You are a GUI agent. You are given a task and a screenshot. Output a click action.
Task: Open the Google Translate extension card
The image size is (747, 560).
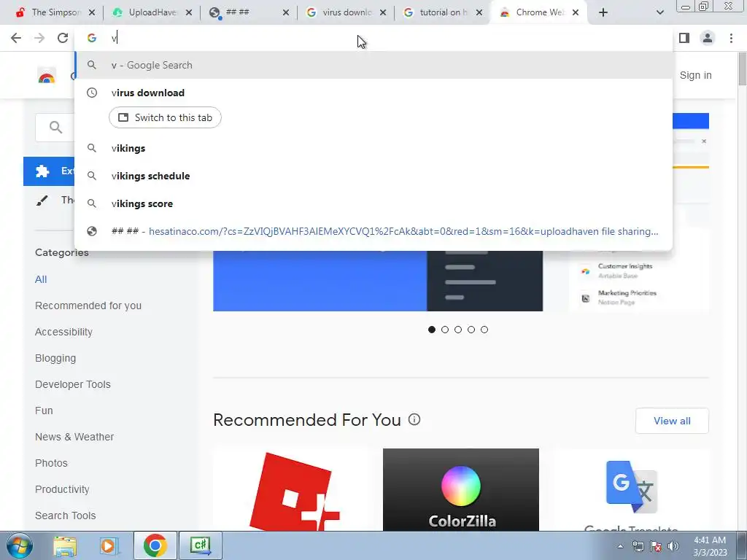click(x=631, y=490)
